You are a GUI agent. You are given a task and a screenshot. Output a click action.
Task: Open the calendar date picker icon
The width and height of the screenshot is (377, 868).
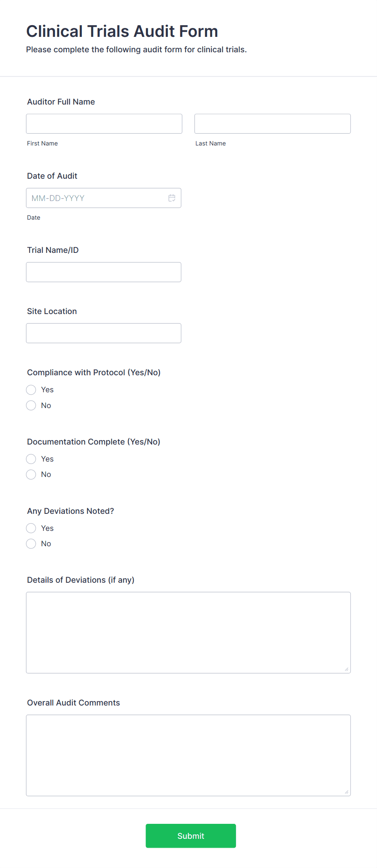[x=171, y=198]
